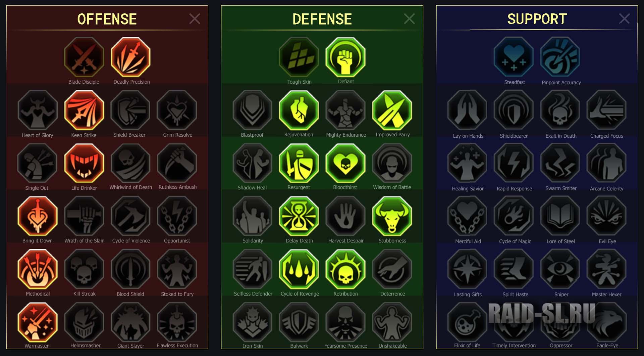Select the Defiant fist mastery icon
This screenshot has width=644, height=356.
click(x=345, y=57)
